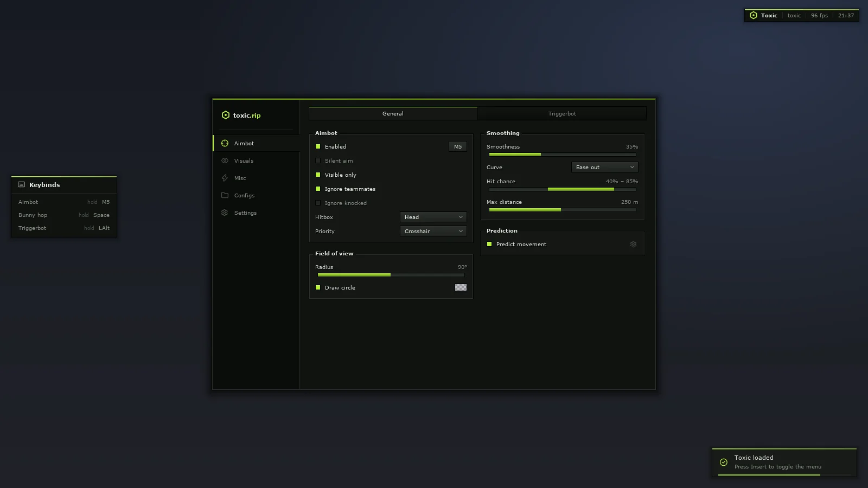The width and height of the screenshot is (868, 488).
Task: Open Predict movement gear options
Action: [x=633, y=244]
